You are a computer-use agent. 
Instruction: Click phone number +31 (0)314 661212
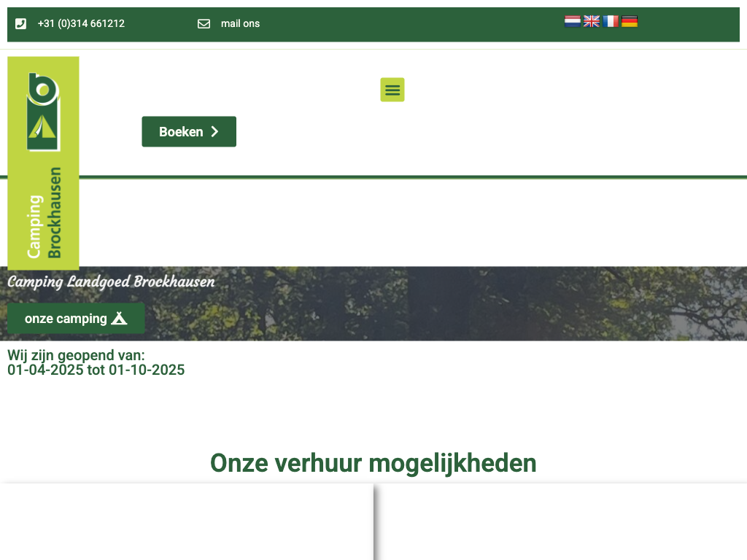pos(81,23)
